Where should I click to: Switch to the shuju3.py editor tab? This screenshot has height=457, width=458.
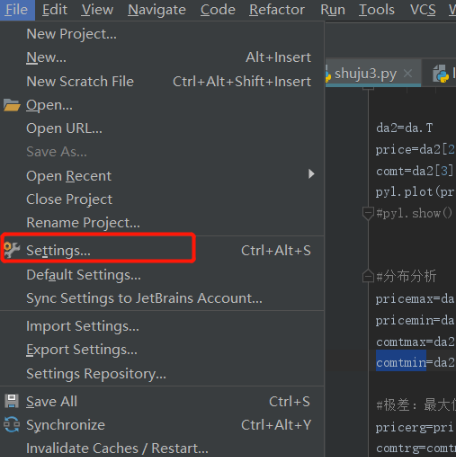(366, 73)
